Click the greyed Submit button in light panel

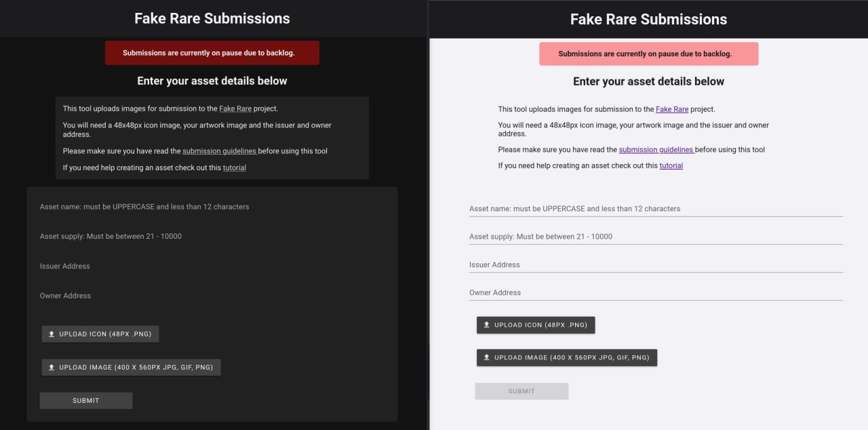pyautogui.click(x=521, y=391)
